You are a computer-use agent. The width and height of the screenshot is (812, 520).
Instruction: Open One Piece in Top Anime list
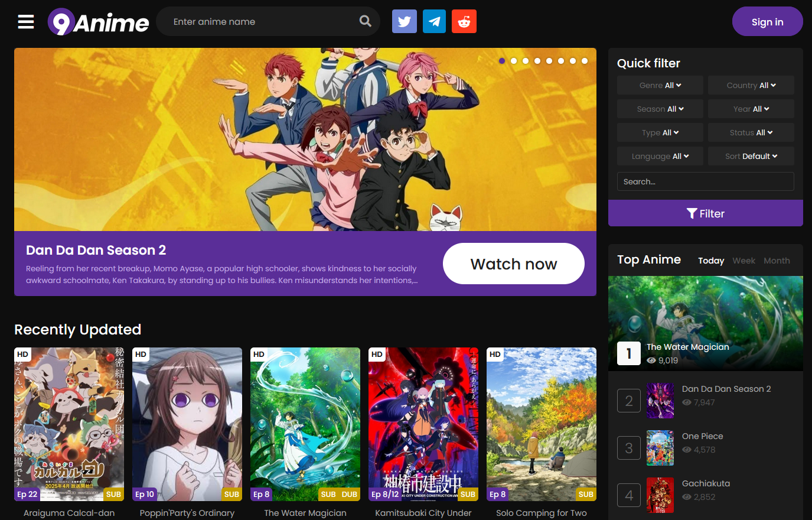point(703,436)
